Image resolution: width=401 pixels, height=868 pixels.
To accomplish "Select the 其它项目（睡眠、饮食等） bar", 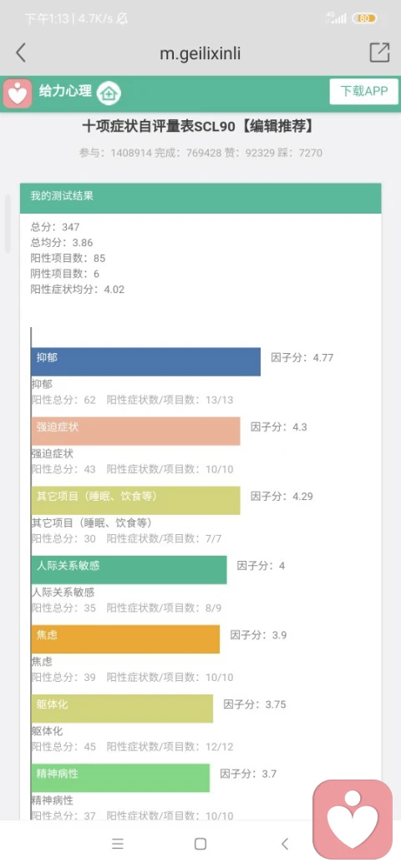I will pyautogui.click(x=135, y=501).
